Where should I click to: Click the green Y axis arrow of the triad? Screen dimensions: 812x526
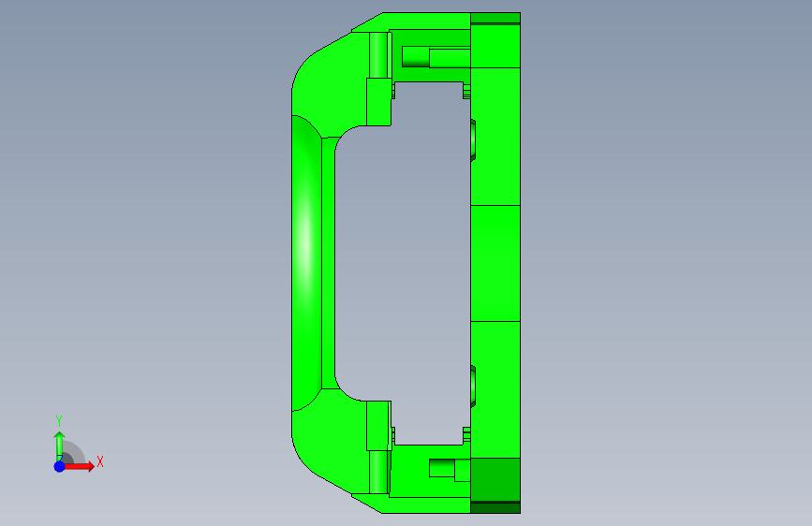pos(60,446)
